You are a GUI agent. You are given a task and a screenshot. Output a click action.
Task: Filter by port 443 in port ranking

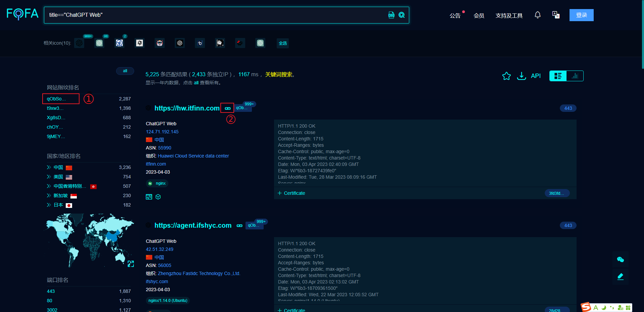51,291
